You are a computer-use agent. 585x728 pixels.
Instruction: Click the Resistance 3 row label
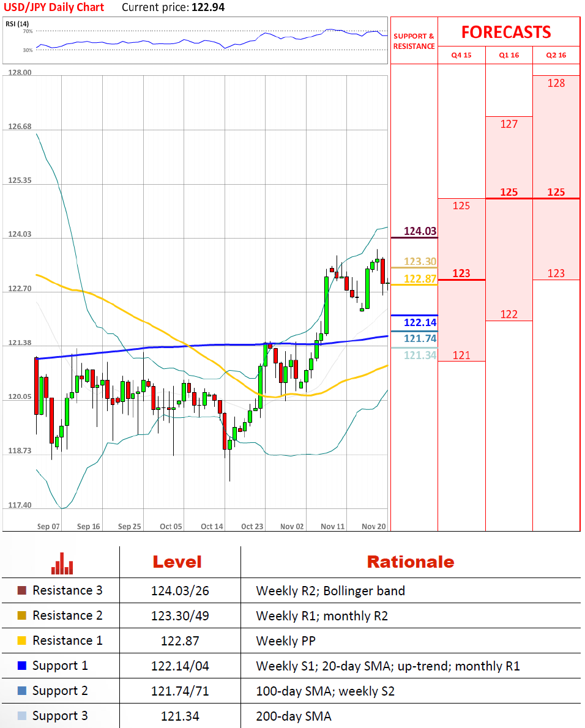(67, 590)
